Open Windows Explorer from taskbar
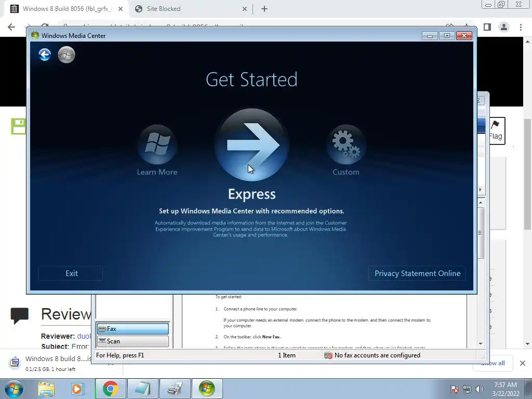Screen dimensions: 532x399 (x=46, y=389)
